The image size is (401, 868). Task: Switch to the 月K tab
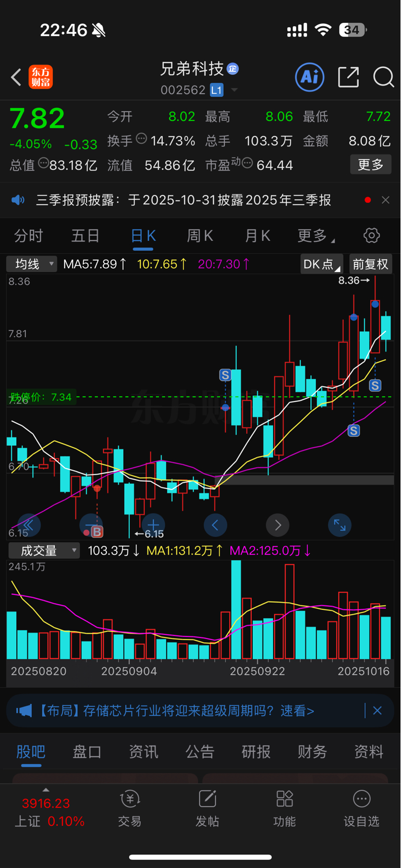click(x=258, y=236)
